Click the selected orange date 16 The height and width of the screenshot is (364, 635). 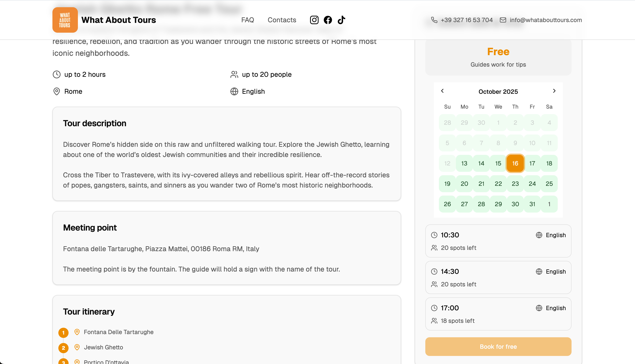coord(515,164)
